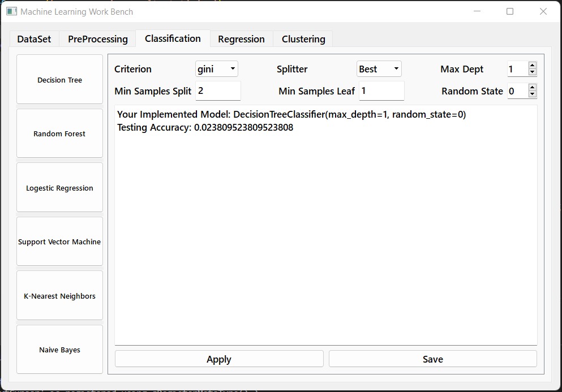Decrement the Random State value

(532, 94)
